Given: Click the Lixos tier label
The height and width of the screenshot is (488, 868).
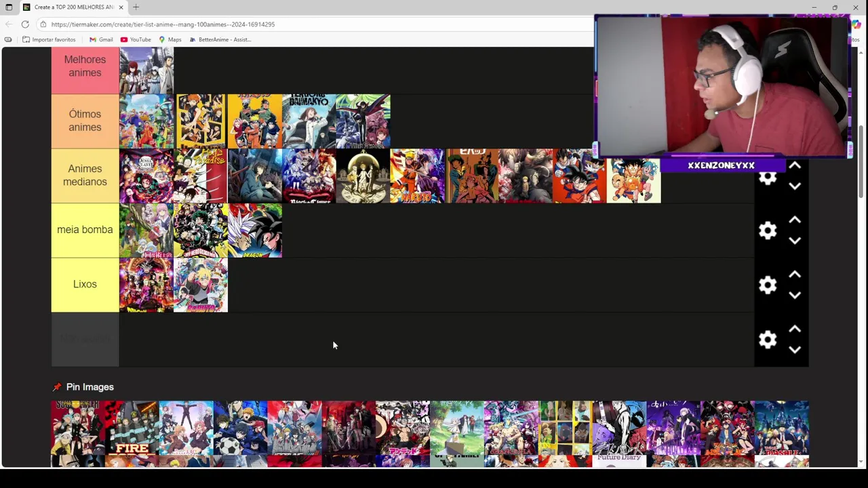Looking at the screenshot, I should click(x=85, y=284).
